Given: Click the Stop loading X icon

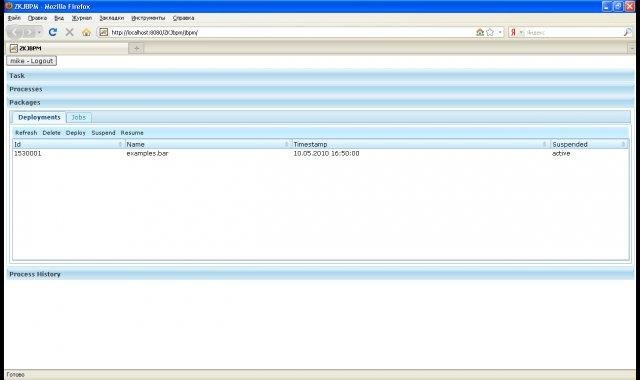Looking at the screenshot, I should click(69, 32).
